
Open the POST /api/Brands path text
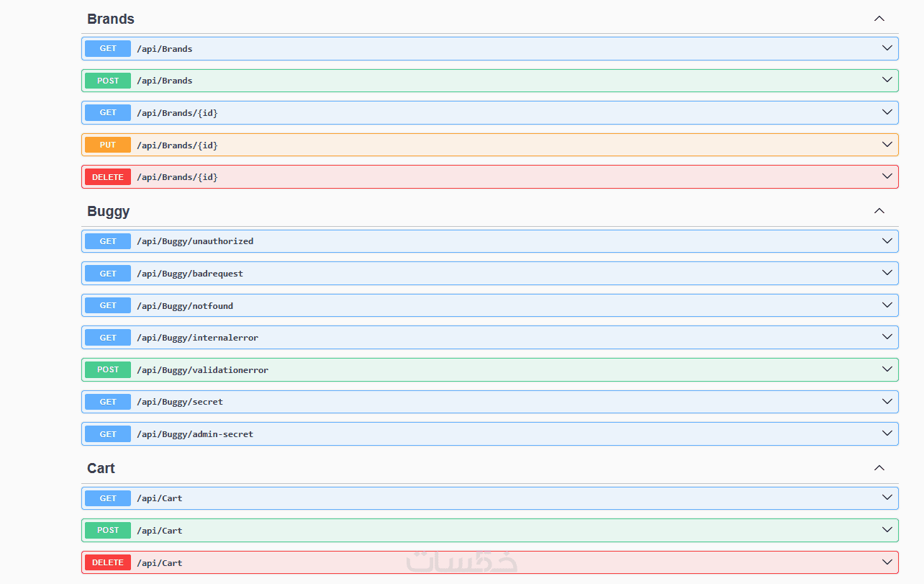click(165, 81)
